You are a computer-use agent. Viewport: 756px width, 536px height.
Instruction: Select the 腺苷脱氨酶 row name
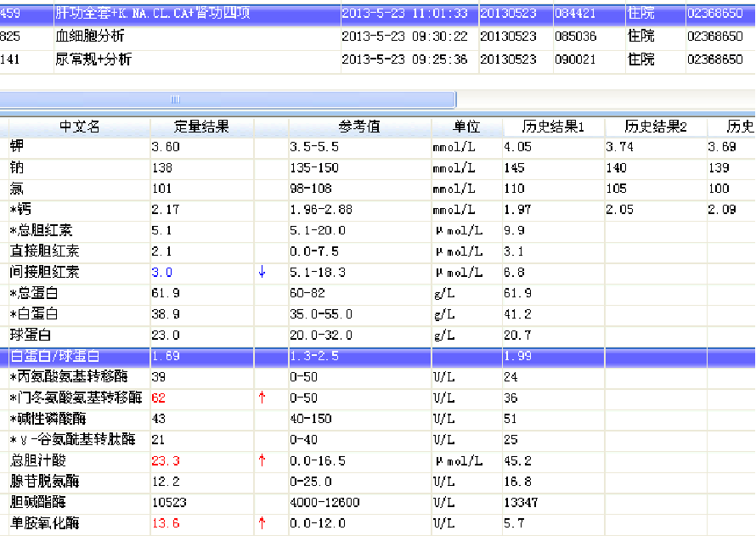pos(44,481)
